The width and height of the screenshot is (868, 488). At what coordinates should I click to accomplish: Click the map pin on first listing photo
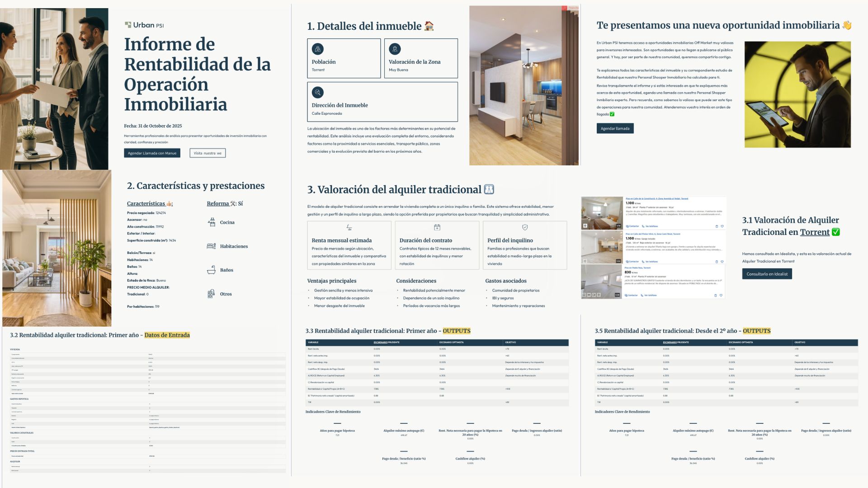[585, 225]
